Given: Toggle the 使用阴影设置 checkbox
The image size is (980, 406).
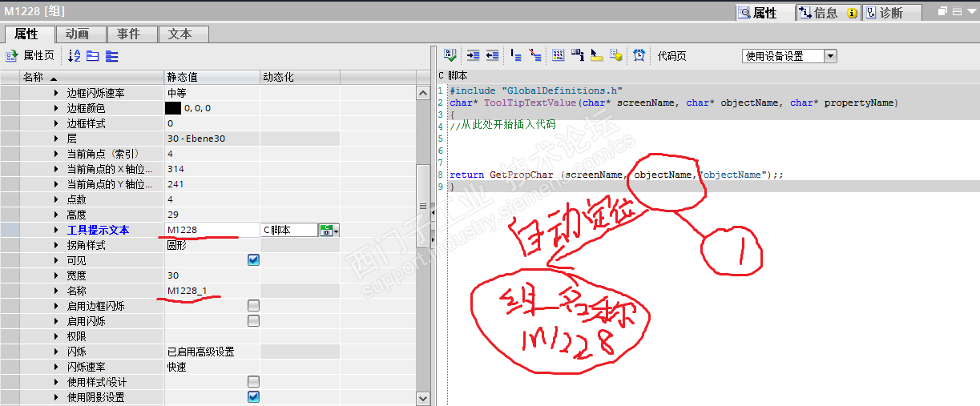Looking at the screenshot, I should 253,397.
